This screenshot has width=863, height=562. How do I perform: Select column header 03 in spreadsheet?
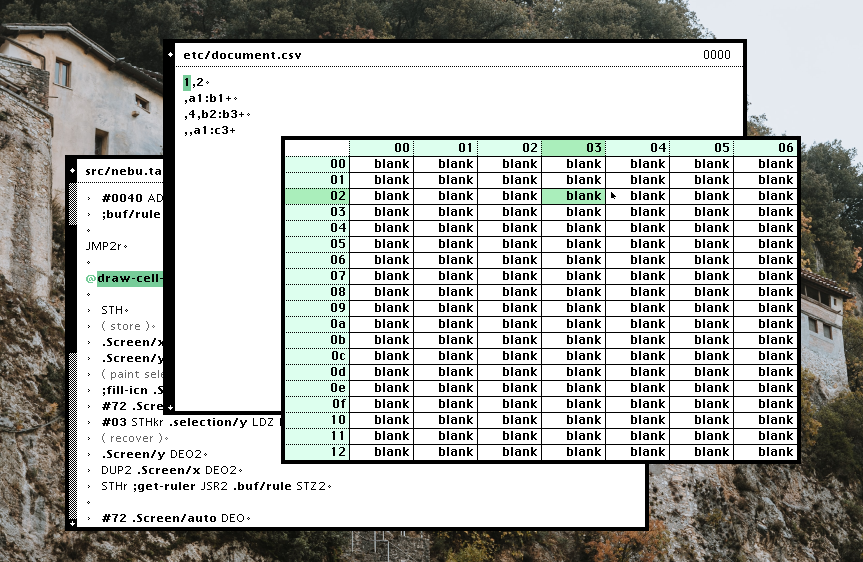[x=573, y=148]
